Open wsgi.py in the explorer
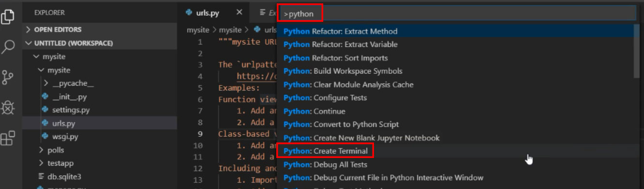Viewport: 644px width, 189px height. click(x=100, y=136)
